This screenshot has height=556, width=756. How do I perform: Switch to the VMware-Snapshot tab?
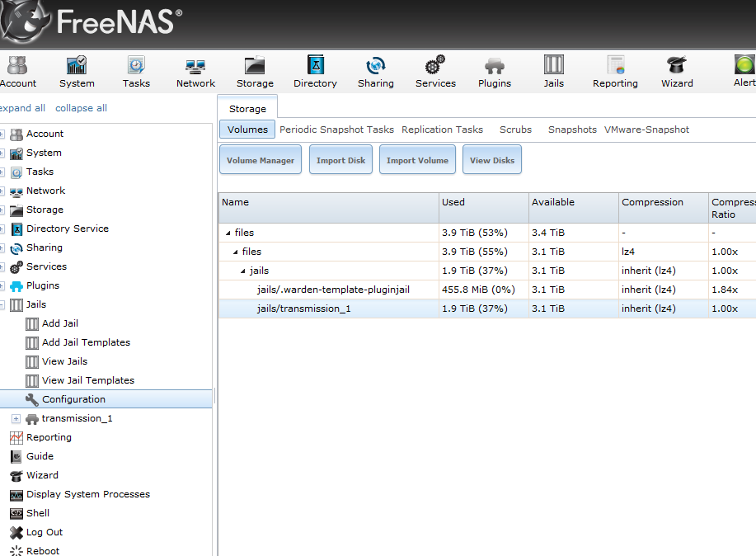click(646, 130)
